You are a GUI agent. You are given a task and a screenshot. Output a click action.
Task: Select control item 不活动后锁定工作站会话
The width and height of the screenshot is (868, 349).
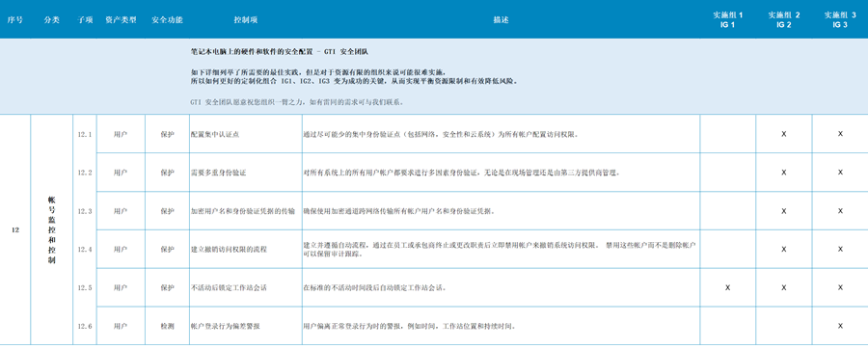[x=229, y=287]
